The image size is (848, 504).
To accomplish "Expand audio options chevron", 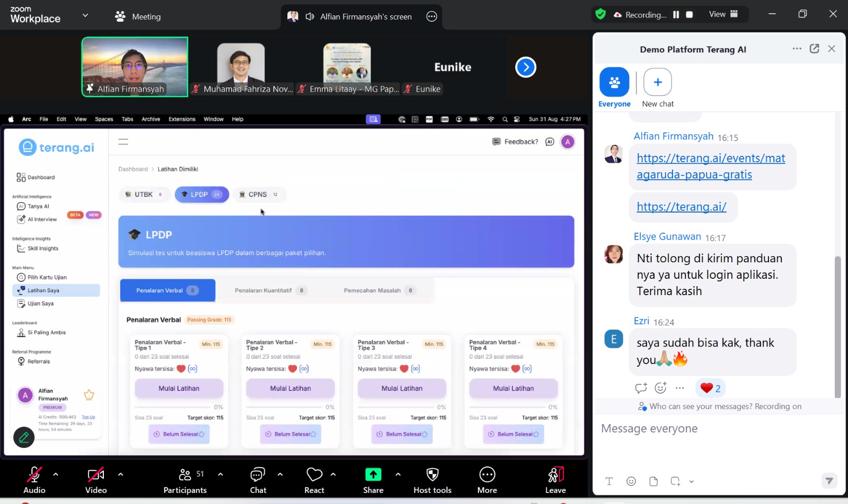I will (x=56, y=474).
